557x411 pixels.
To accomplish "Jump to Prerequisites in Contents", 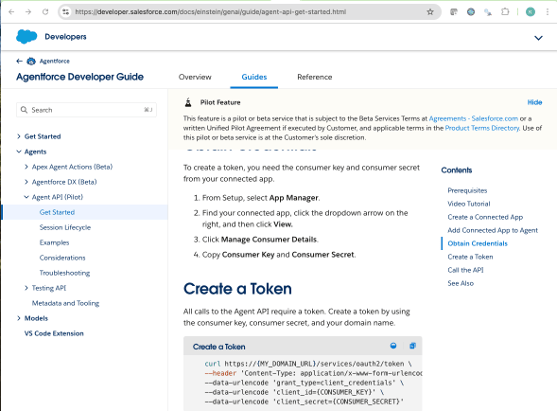I will click(x=467, y=190).
